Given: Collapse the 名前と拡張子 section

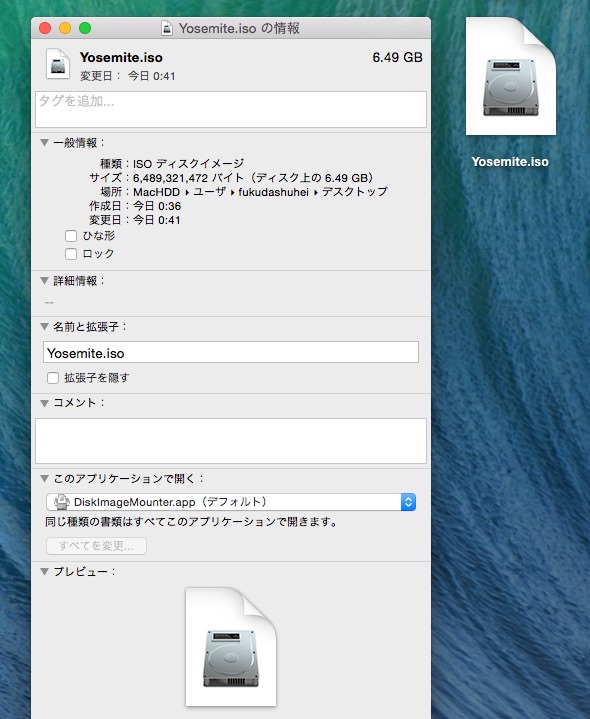Looking at the screenshot, I should (44, 326).
